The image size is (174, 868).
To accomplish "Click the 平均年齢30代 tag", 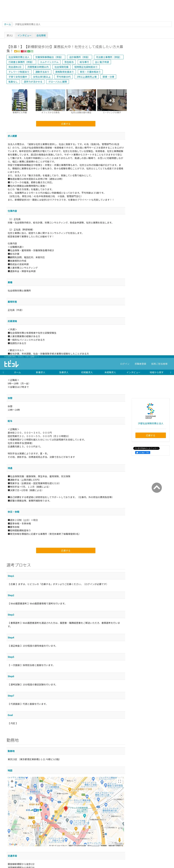I will (x=64, y=77).
